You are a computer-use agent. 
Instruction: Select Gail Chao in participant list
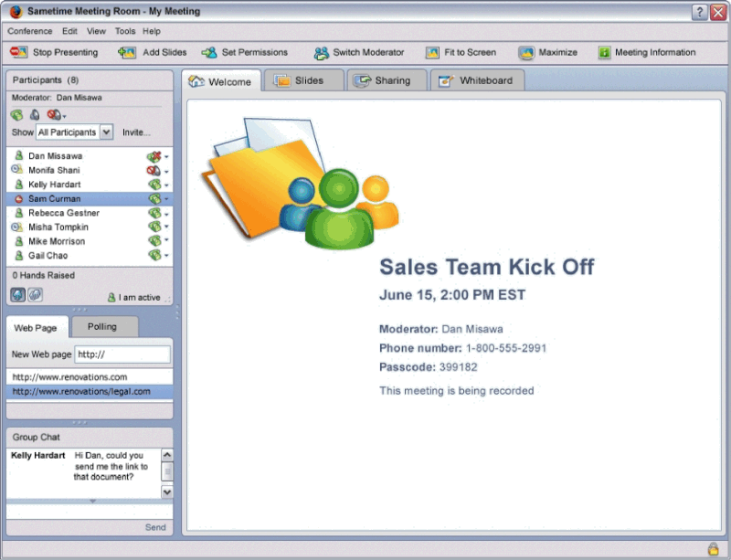(90, 256)
